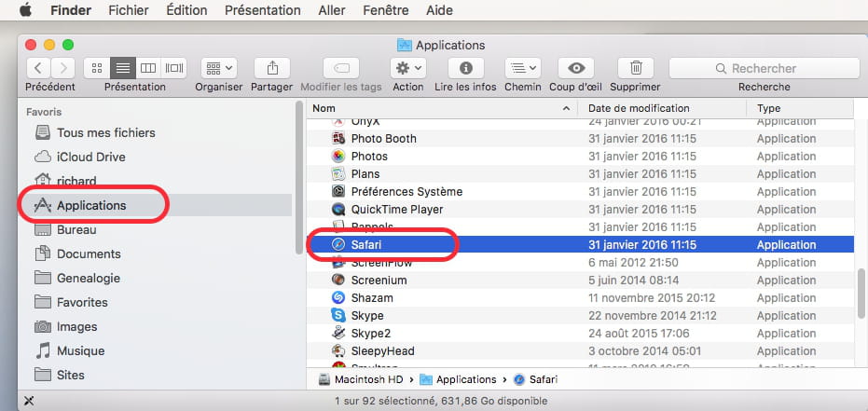This screenshot has width=868, height=411.
Task: Click the Photo Booth app icon
Action: [338, 138]
